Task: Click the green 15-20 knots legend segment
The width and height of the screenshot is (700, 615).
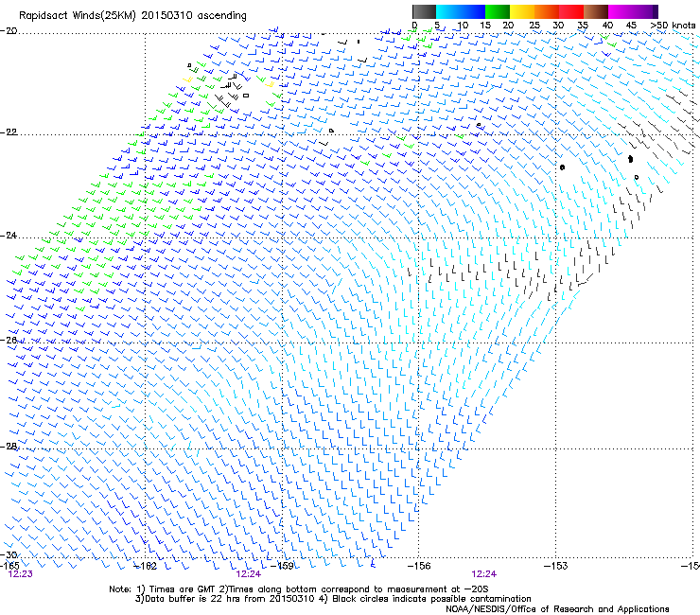Action: (498, 11)
